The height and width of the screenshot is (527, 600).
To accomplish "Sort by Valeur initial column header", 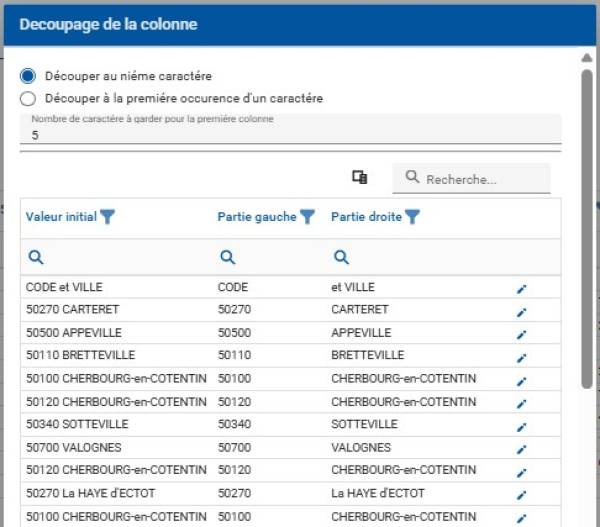I will 61,217.
